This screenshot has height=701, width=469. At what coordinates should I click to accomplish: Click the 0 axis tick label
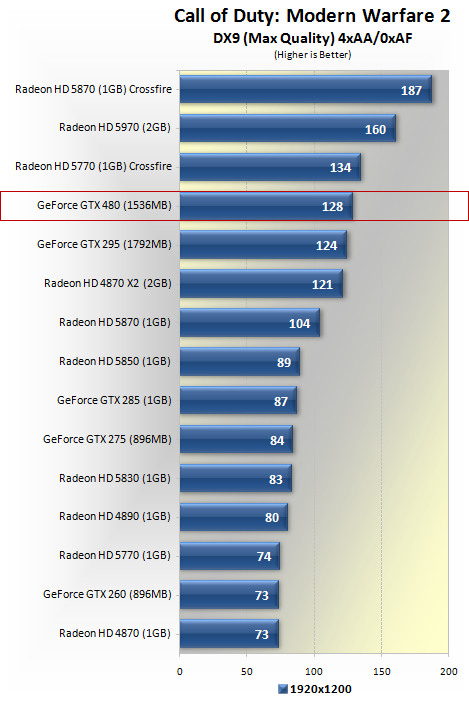point(180,671)
